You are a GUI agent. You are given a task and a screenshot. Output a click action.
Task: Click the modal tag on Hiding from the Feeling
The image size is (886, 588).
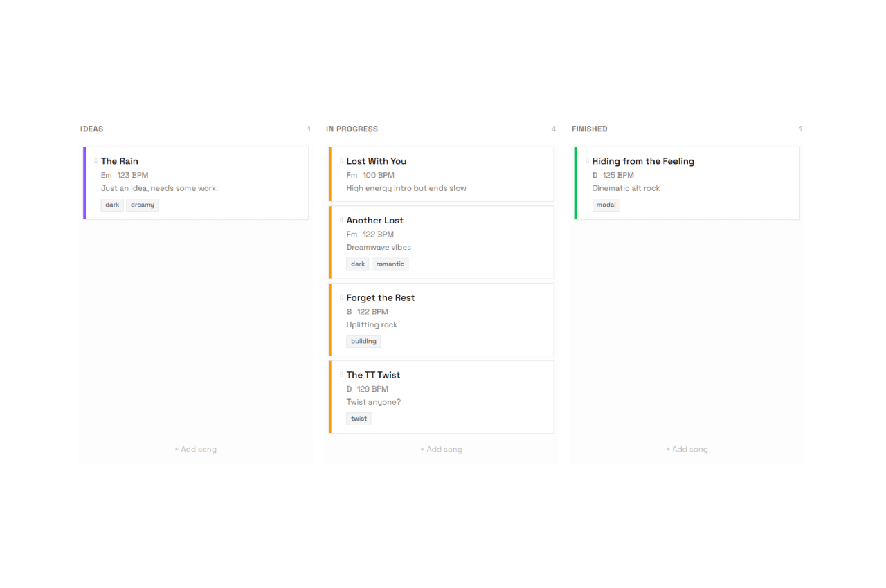point(606,205)
